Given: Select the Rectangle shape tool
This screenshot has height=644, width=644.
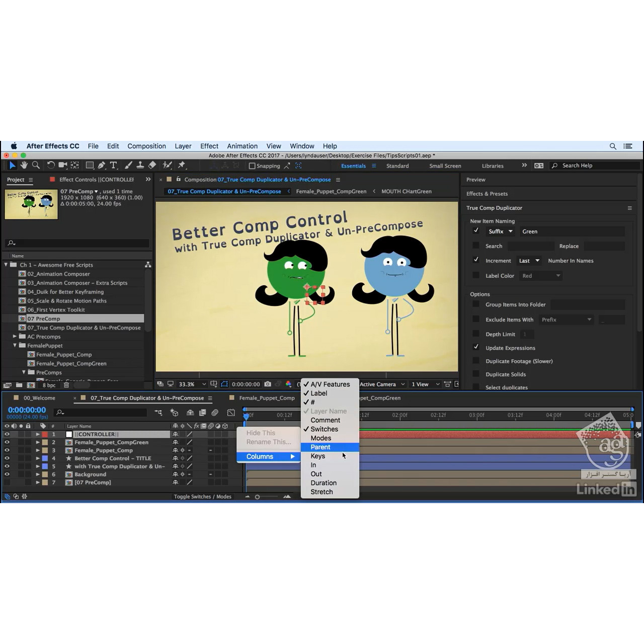Looking at the screenshot, I should [x=90, y=165].
